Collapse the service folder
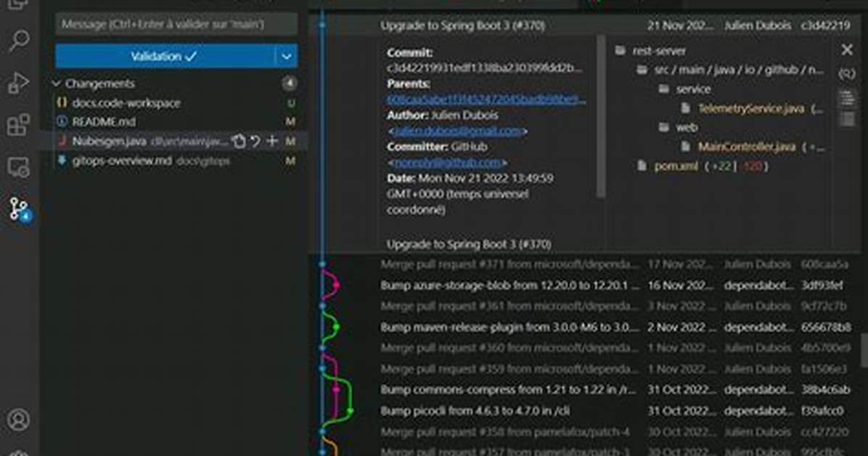The image size is (868, 456). [664, 89]
